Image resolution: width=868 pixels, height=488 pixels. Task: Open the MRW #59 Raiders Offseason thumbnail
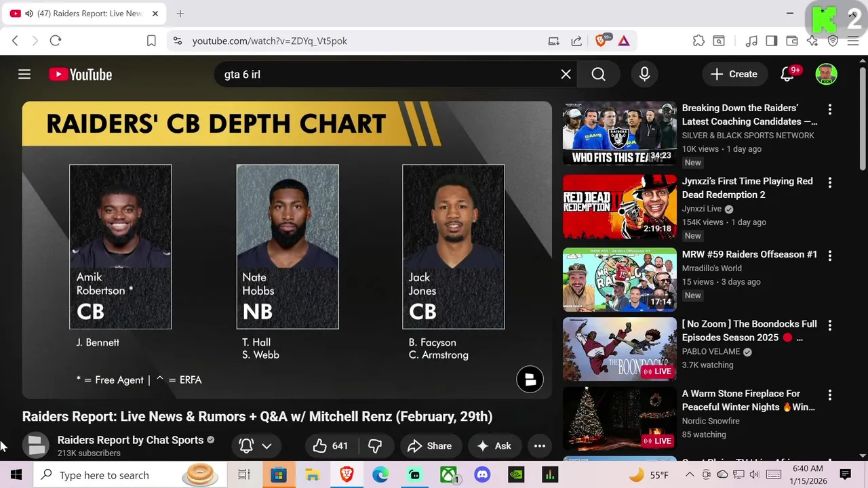(x=620, y=280)
